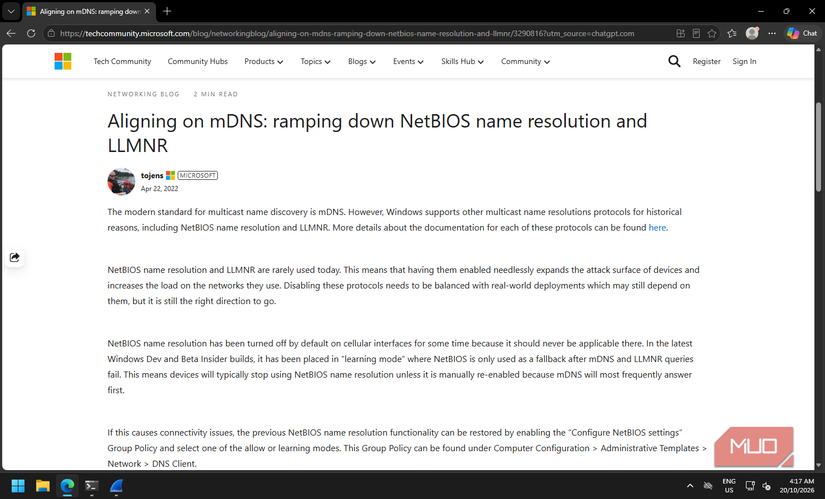Click the site search magnifier icon
The image size is (825, 499).
click(674, 61)
